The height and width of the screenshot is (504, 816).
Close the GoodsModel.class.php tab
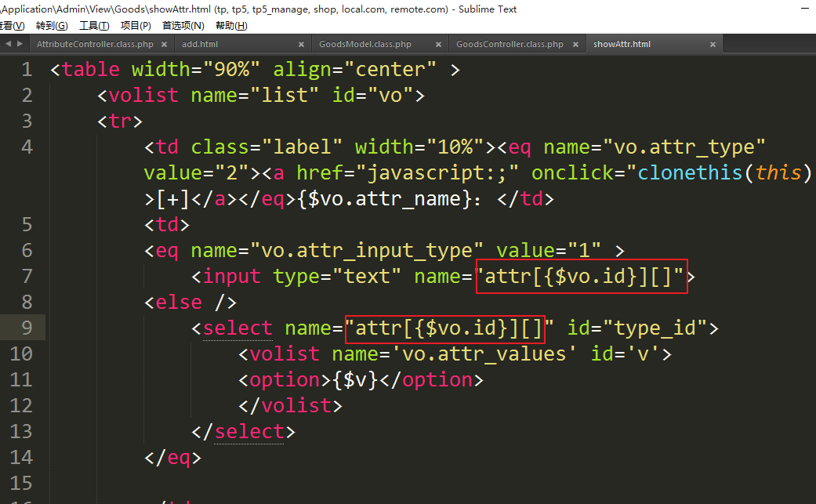tap(438, 45)
